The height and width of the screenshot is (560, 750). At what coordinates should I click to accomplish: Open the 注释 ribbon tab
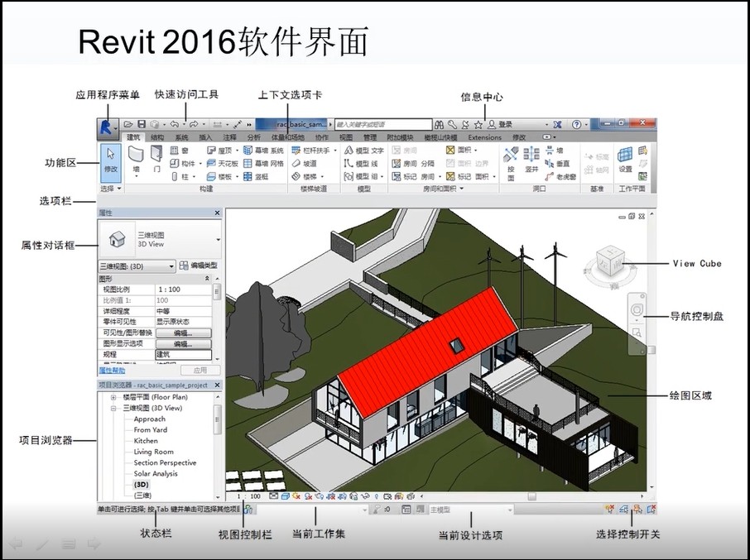[229, 137]
